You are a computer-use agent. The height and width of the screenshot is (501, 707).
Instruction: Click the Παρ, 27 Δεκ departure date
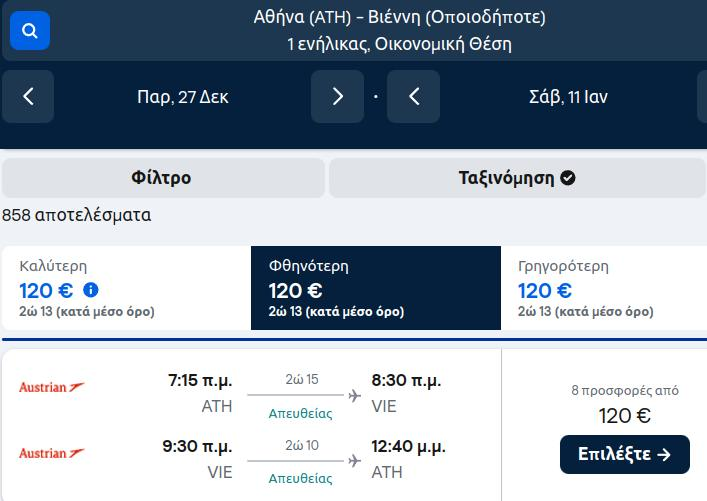coord(183,97)
